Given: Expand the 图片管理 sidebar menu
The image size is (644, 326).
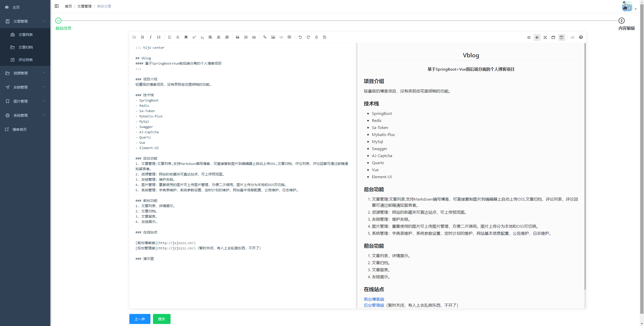Looking at the screenshot, I should (25, 101).
